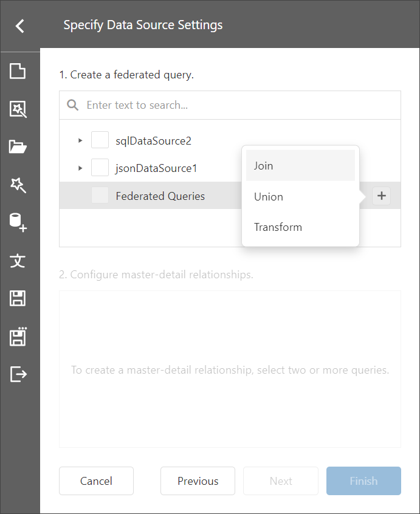420x514 pixels.
Task: Click the Save As icon in sidebar
Action: [18, 336]
